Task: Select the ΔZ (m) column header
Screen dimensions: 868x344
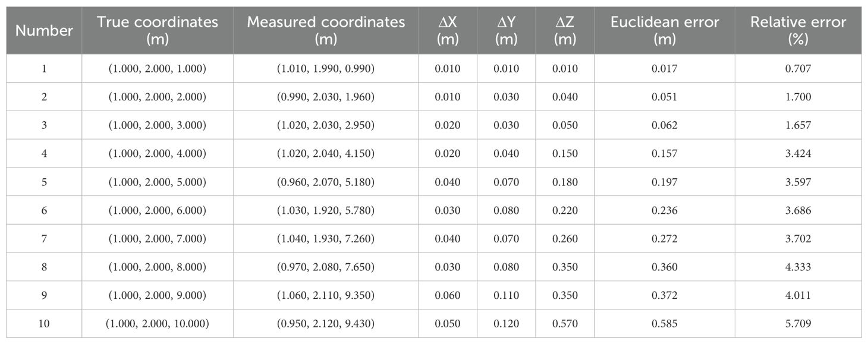Action: click(565, 30)
